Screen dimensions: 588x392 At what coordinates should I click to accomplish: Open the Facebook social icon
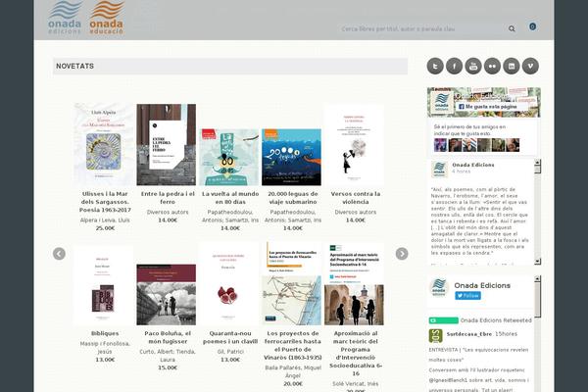pos(454,66)
